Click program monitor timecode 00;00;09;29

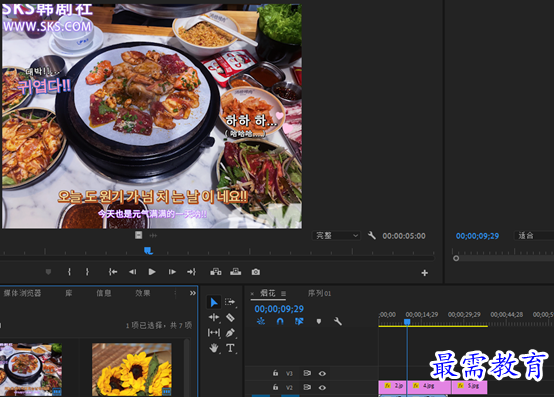pyautogui.click(x=477, y=236)
